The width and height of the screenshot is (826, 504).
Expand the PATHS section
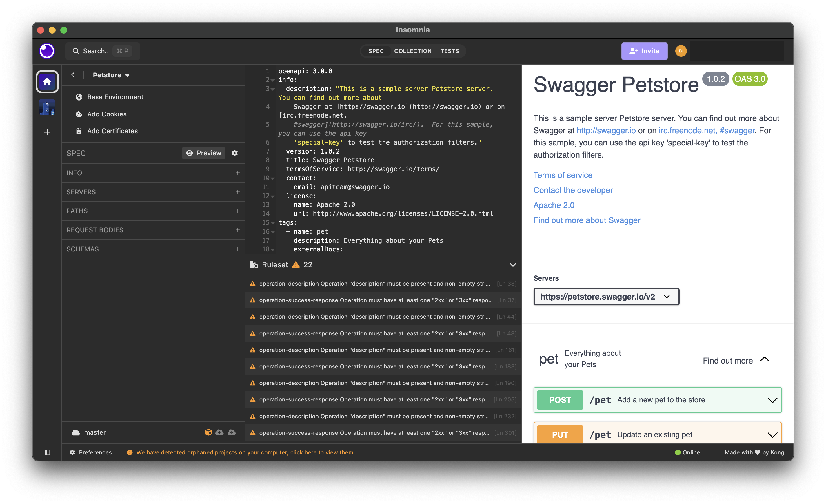tap(153, 211)
